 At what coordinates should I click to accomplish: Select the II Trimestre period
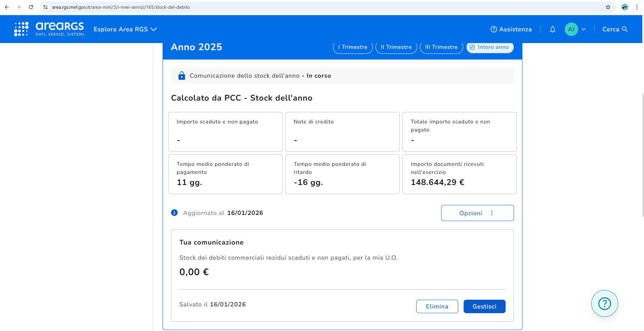tap(396, 47)
